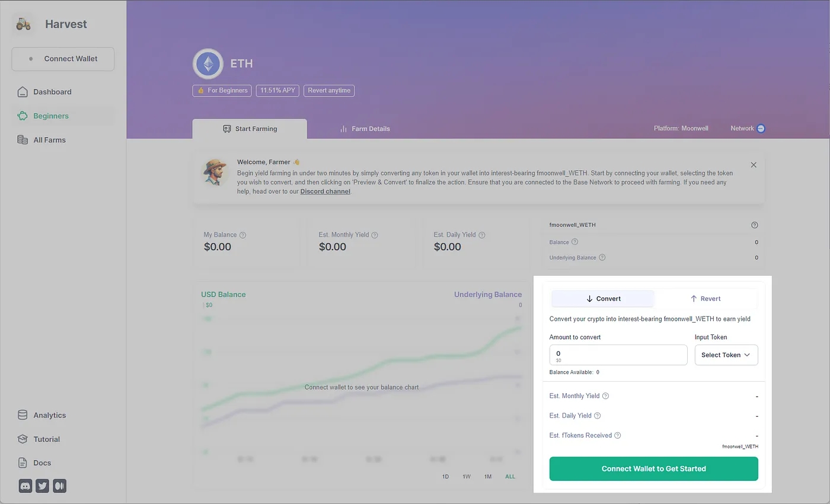Viewport: 830px width, 504px height.
Task: Click the fmoonwell_WETH help question mark icon
Action: coord(754,225)
